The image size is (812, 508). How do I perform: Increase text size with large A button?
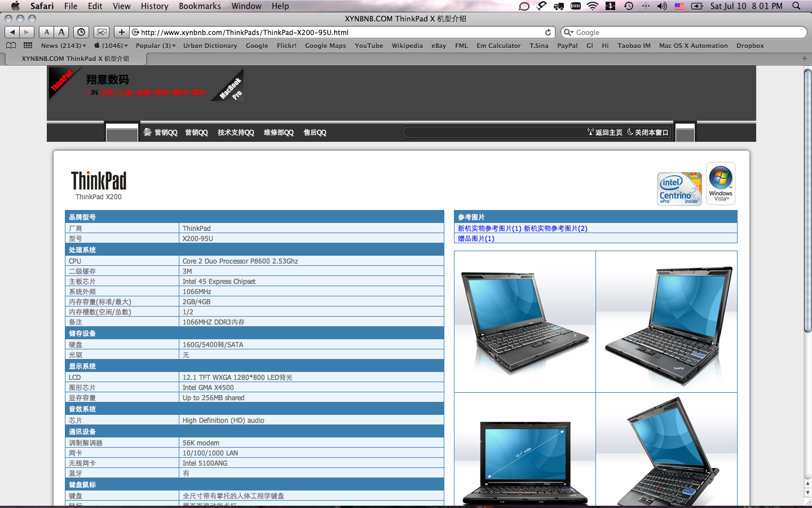(61, 32)
